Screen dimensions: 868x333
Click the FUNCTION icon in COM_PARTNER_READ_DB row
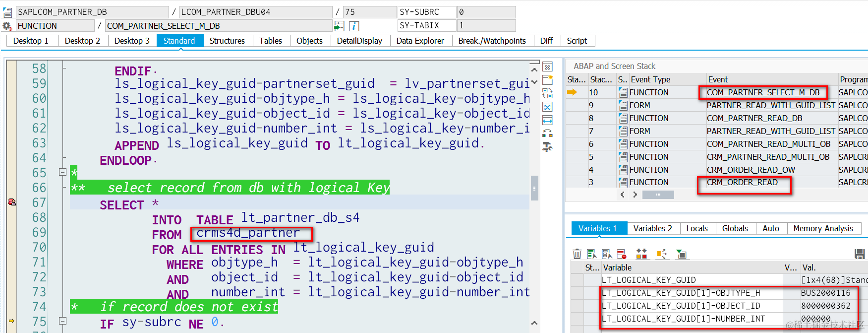(x=623, y=118)
